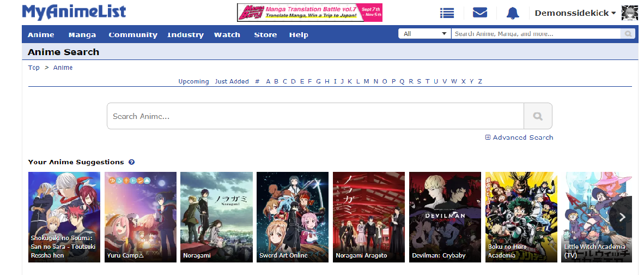Open the Demonssidekick account dropdown

[575, 13]
